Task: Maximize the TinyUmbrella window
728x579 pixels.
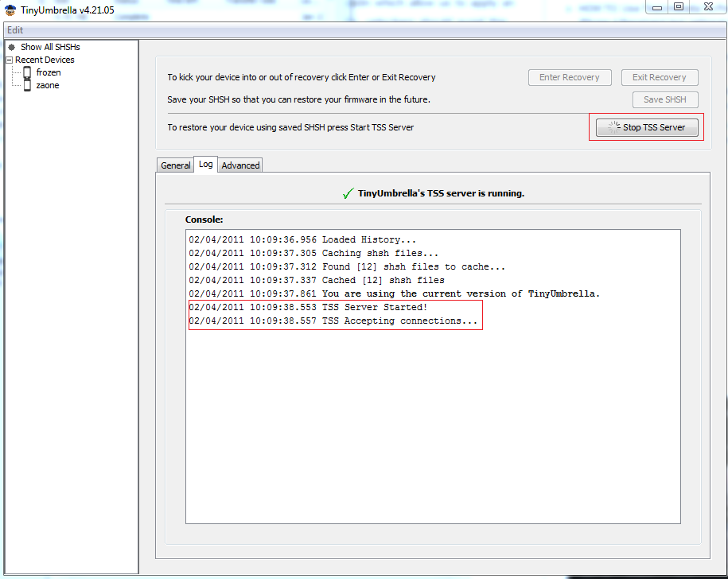Action: (679, 7)
